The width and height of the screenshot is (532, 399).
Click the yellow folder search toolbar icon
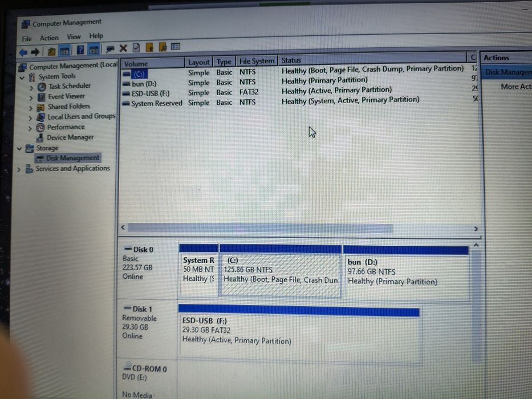163,47
